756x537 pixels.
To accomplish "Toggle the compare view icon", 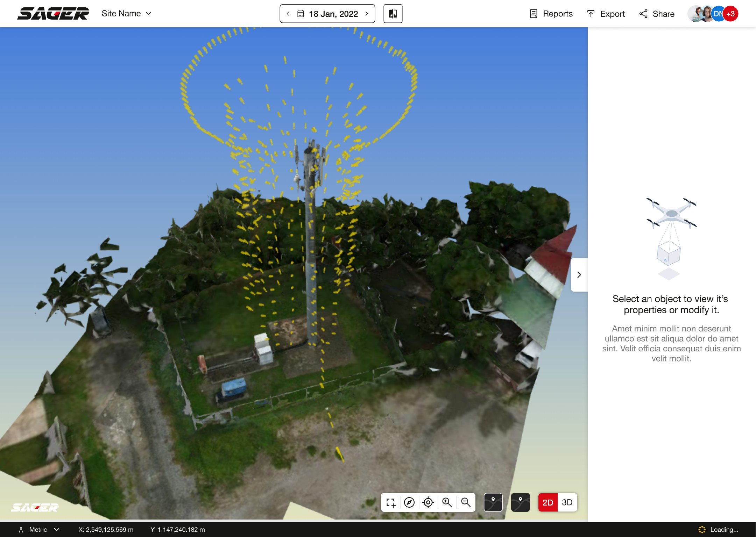I will pyautogui.click(x=393, y=14).
